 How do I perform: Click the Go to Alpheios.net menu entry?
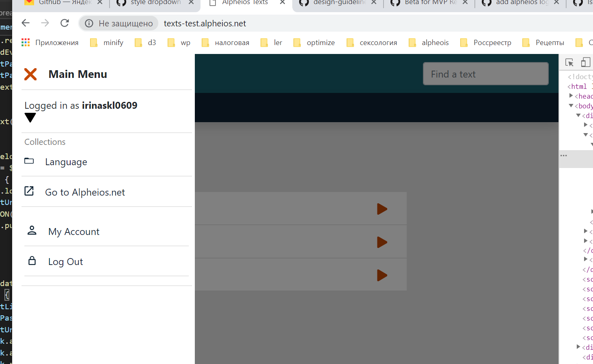pos(85,192)
